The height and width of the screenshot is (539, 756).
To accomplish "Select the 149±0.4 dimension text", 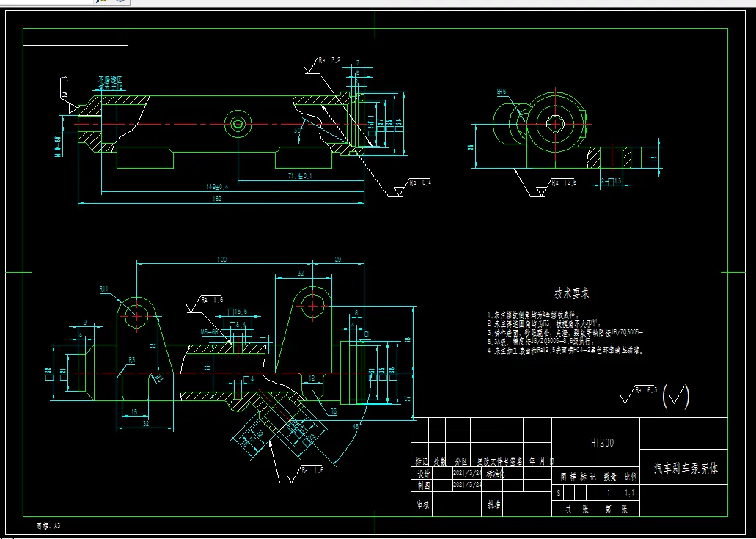I will pyautogui.click(x=217, y=186).
